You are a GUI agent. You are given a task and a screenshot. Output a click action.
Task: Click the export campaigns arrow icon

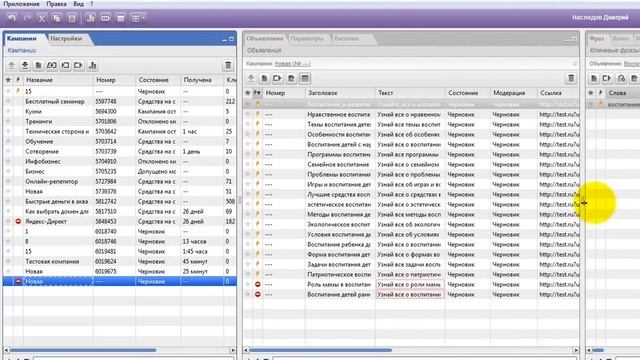pos(79,65)
